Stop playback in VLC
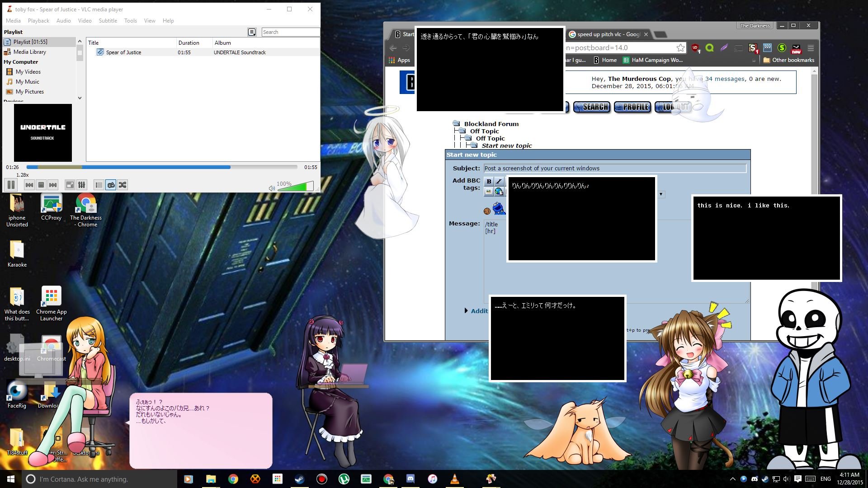The height and width of the screenshot is (488, 868). 41,185
